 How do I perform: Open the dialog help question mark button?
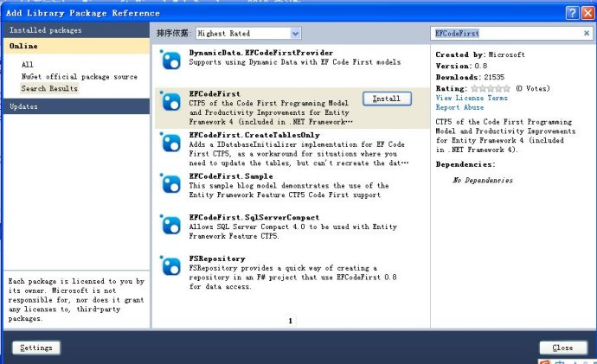[572, 13]
